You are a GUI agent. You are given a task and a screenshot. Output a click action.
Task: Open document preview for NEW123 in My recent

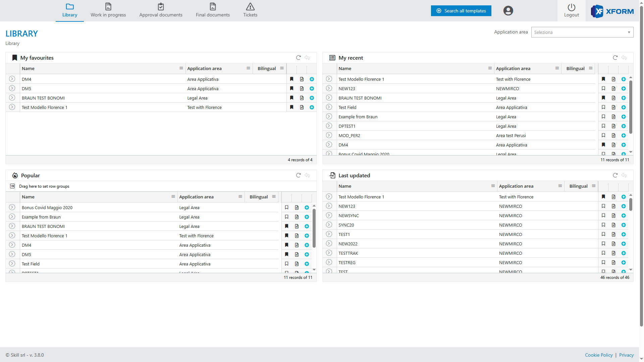click(x=613, y=88)
